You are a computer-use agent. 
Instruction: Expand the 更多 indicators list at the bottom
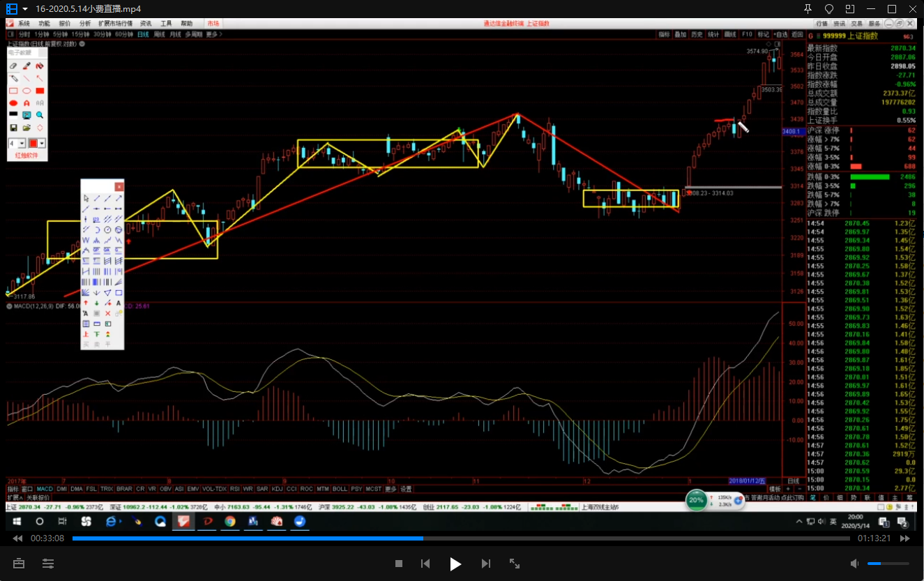point(391,489)
